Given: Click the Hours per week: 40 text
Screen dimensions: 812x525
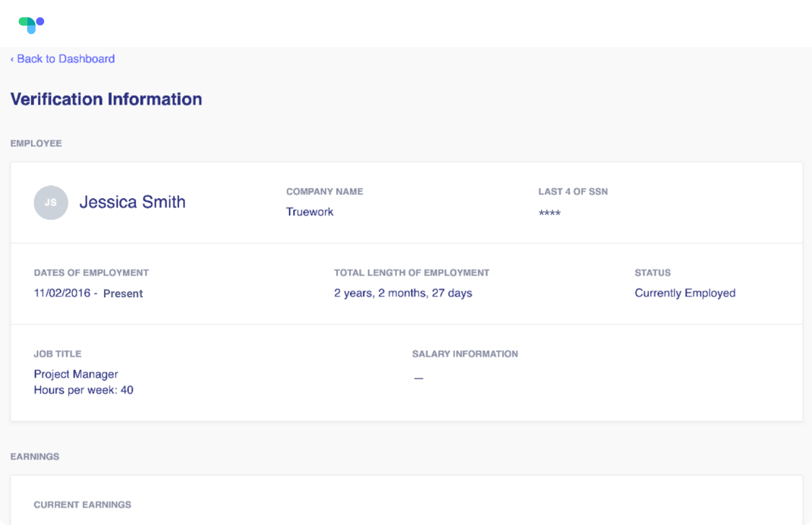Looking at the screenshot, I should point(83,390).
